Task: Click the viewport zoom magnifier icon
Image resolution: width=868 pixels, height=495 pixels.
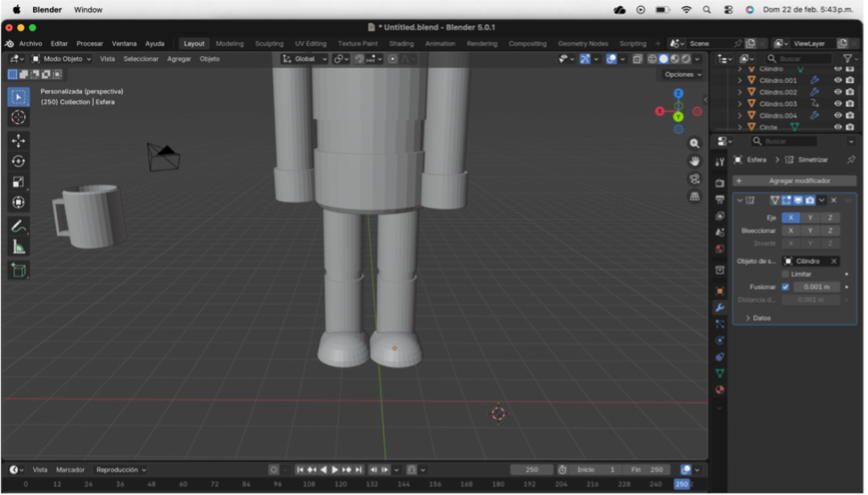Action: pyautogui.click(x=694, y=144)
